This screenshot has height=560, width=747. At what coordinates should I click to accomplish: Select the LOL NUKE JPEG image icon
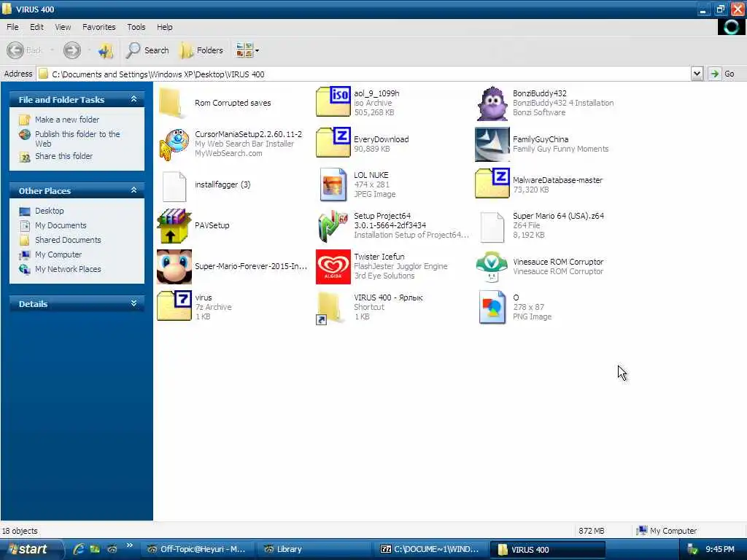[x=333, y=184]
